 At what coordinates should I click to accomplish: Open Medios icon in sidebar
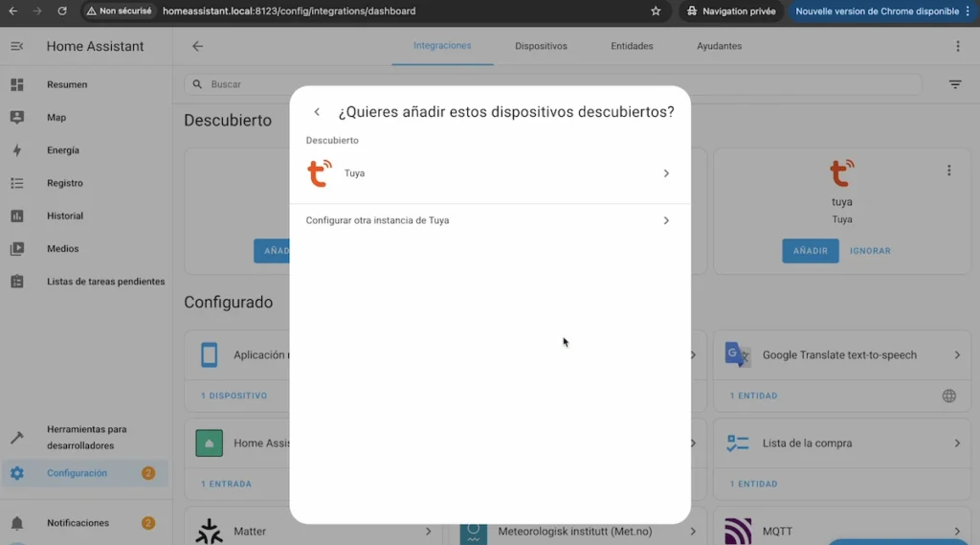[17, 248]
